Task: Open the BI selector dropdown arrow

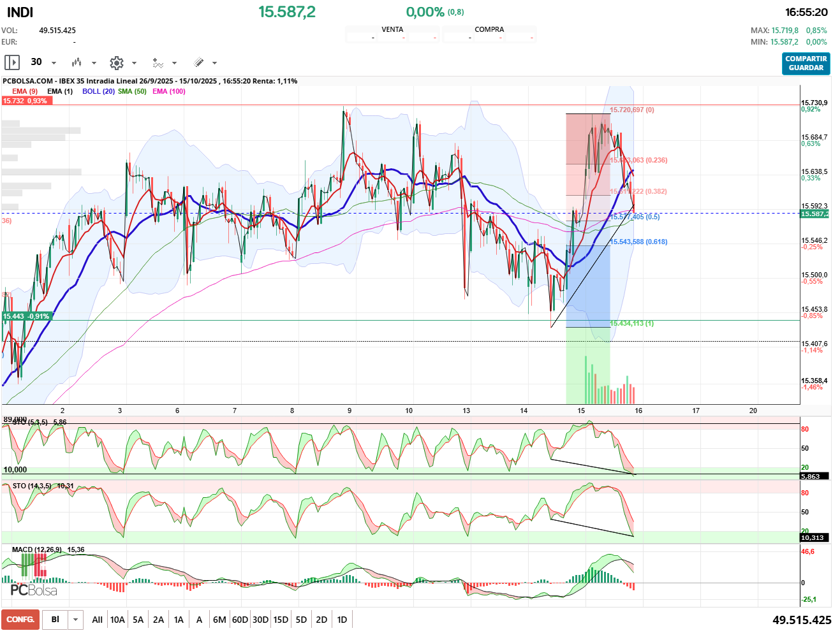Action: click(76, 620)
